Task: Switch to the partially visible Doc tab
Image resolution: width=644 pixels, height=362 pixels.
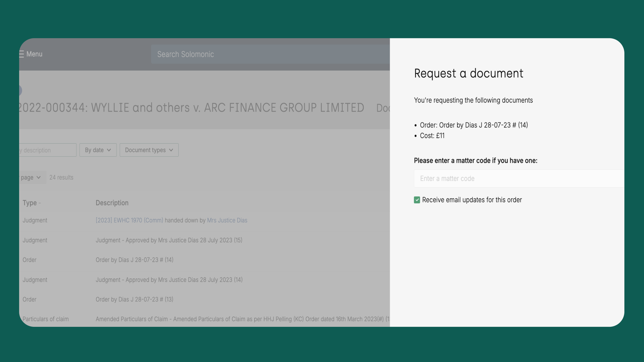Action: (383, 108)
